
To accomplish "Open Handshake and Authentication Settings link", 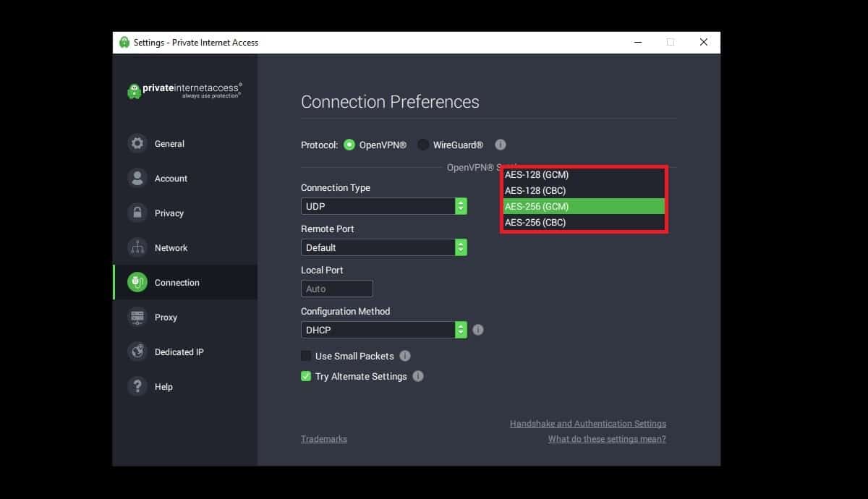I will click(x=588, y=424).
